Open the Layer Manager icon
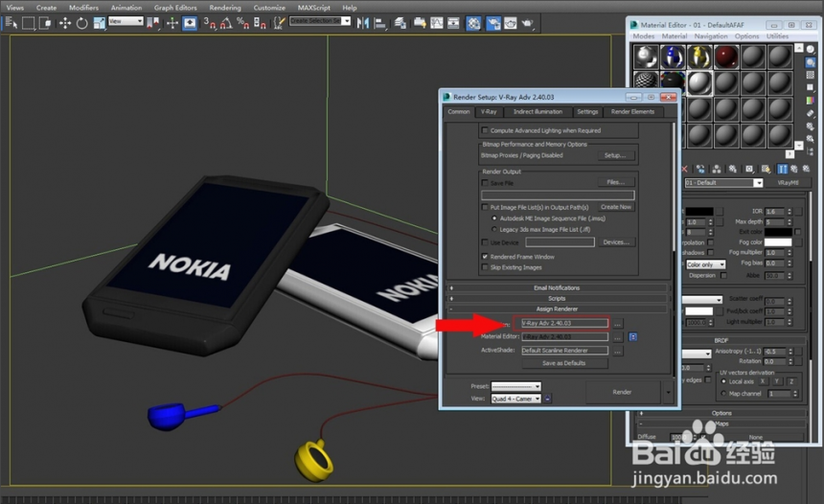Image resolution: width=824 pixels, height=504 pixels. tap(401, 23)
